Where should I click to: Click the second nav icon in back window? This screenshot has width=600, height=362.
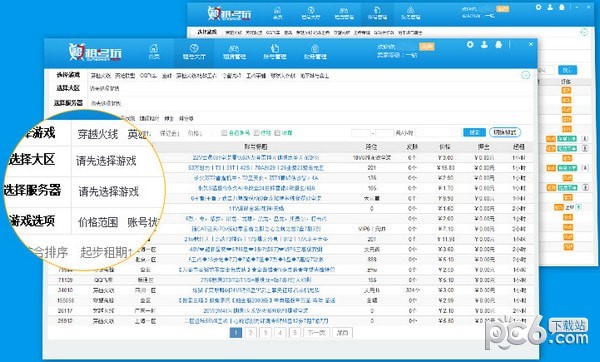click(x=310, y=13)
